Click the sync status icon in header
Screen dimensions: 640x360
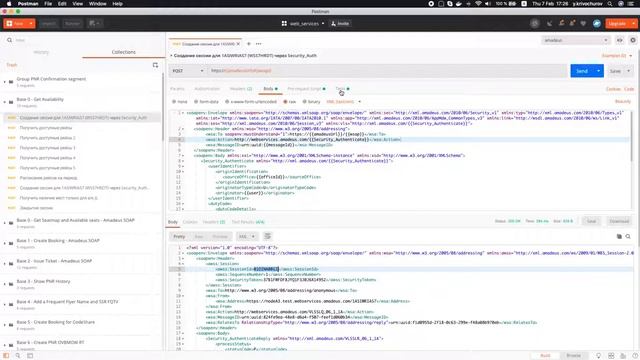(535, 24)
